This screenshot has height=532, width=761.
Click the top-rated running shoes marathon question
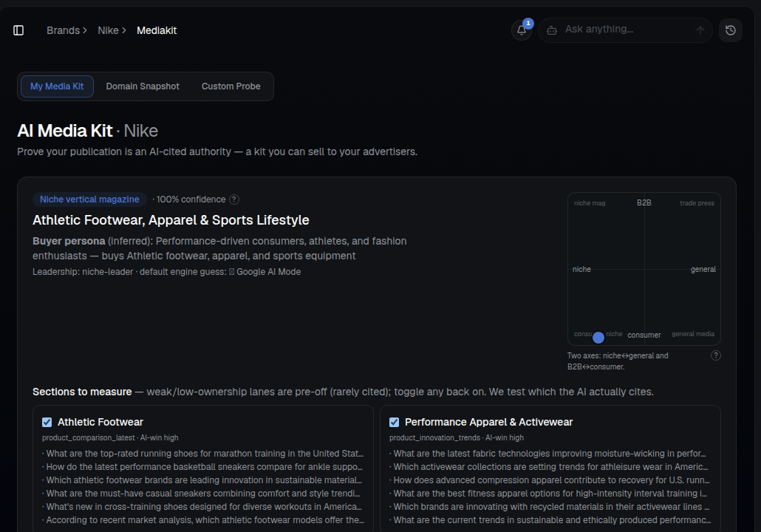click(x=204, y=454)
